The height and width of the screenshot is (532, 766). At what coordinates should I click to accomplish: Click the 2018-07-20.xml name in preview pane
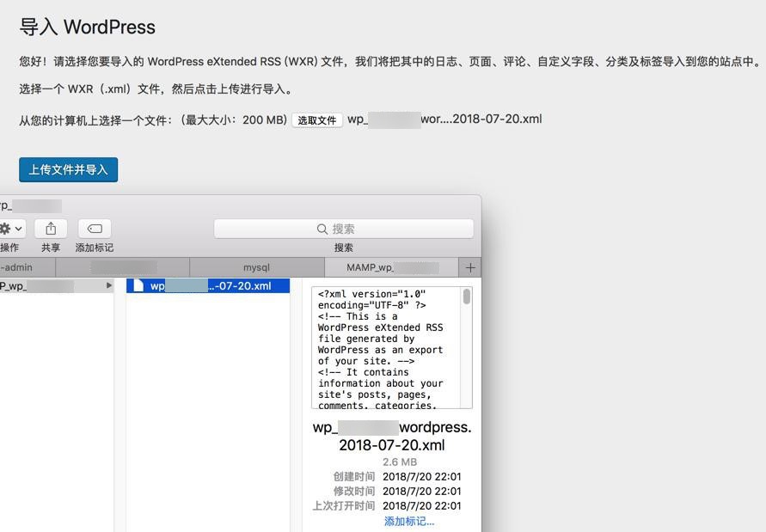point(392,445)
